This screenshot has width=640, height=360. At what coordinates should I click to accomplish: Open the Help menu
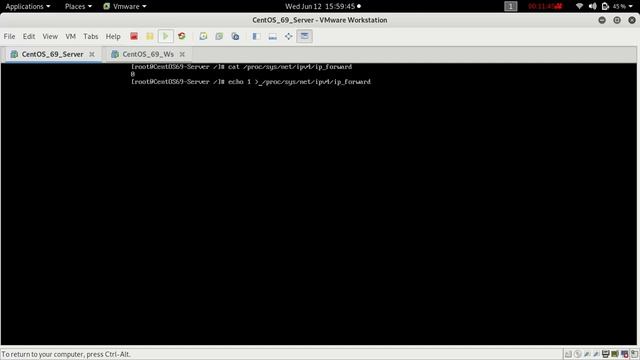click(113, 36)
